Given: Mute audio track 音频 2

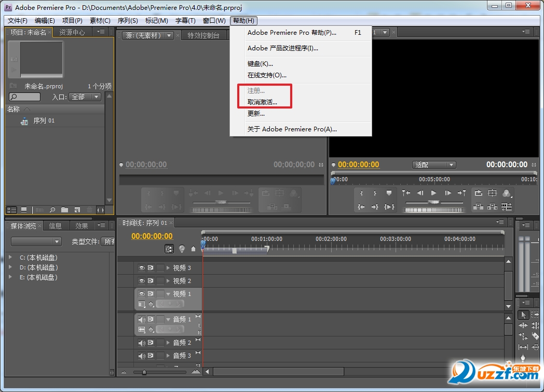Looking at the screenshot, I should click(142, 343).
